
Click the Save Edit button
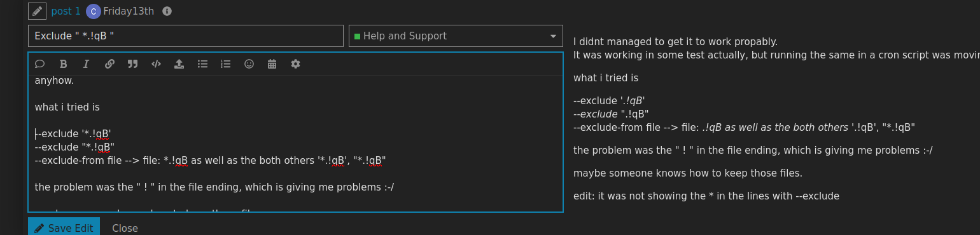64,227
